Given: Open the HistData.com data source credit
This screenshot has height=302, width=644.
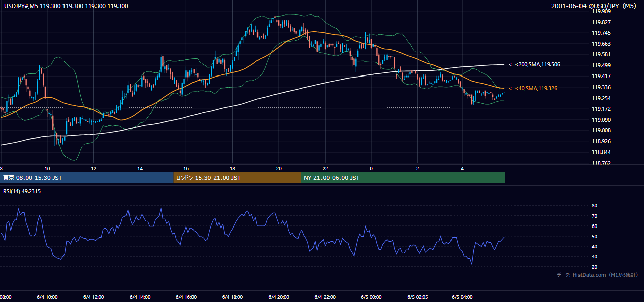Looking at the screenshot, I should pos(597,275).
